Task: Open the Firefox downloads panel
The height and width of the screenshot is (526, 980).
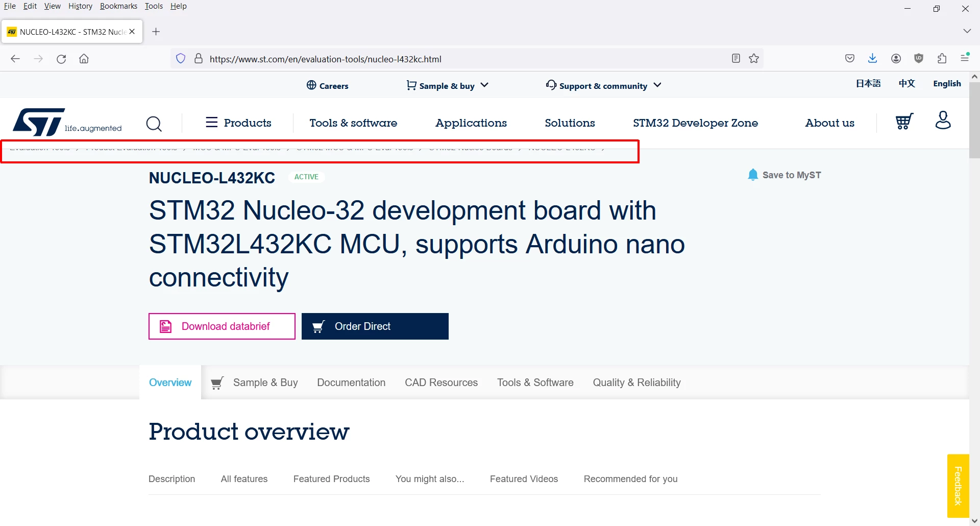Action: (872, 59)
